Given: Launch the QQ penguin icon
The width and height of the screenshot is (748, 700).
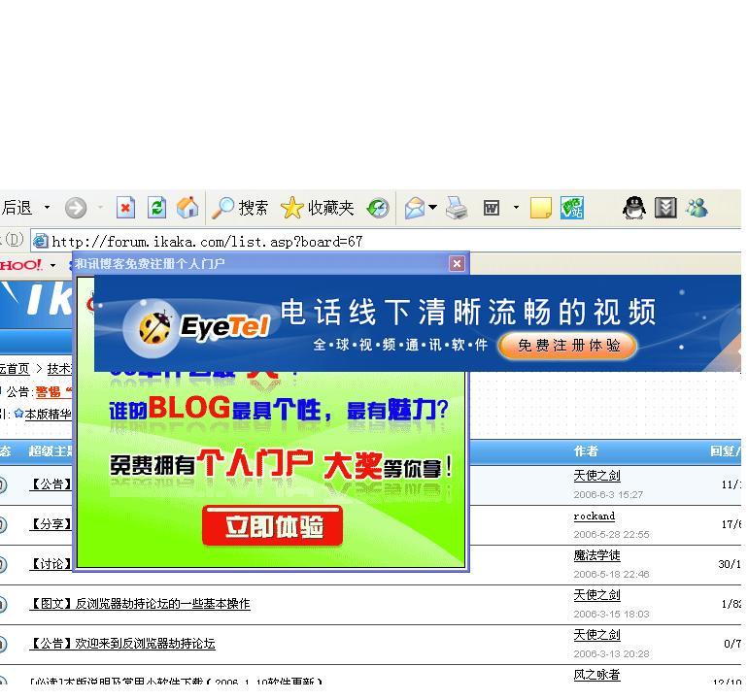Looking at the screenshot, I should coord(634,208).
